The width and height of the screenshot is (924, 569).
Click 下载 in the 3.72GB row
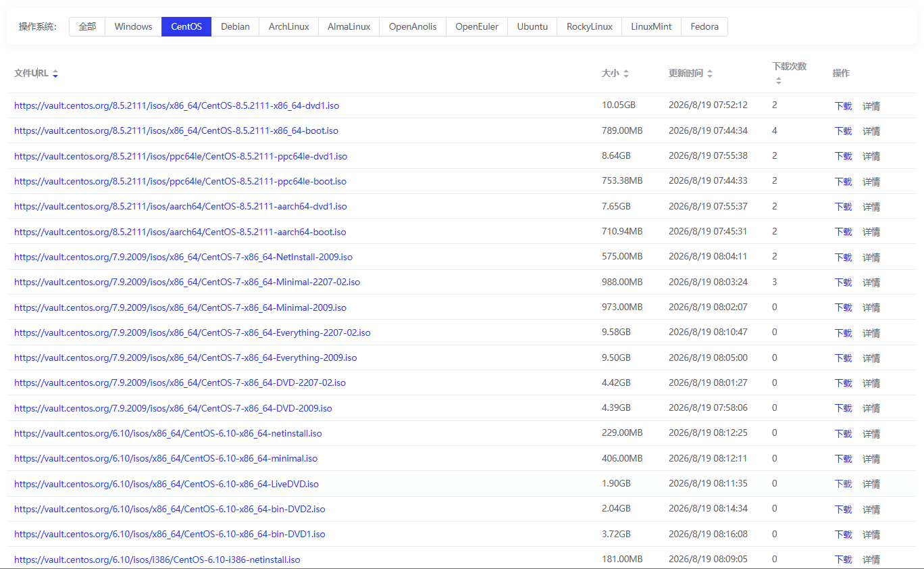(844, 535)
